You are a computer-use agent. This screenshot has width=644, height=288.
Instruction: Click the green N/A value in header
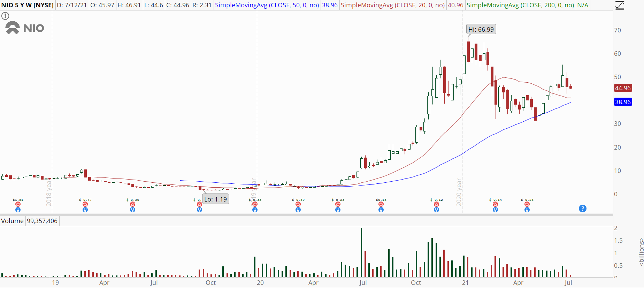[583, 5]
